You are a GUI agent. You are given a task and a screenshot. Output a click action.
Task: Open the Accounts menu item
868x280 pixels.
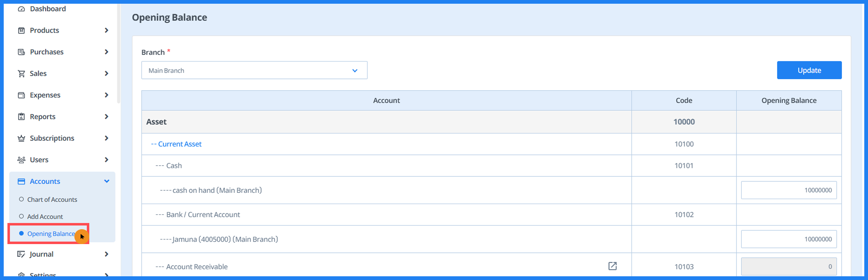pyautogui.click(x=45, y=181)
